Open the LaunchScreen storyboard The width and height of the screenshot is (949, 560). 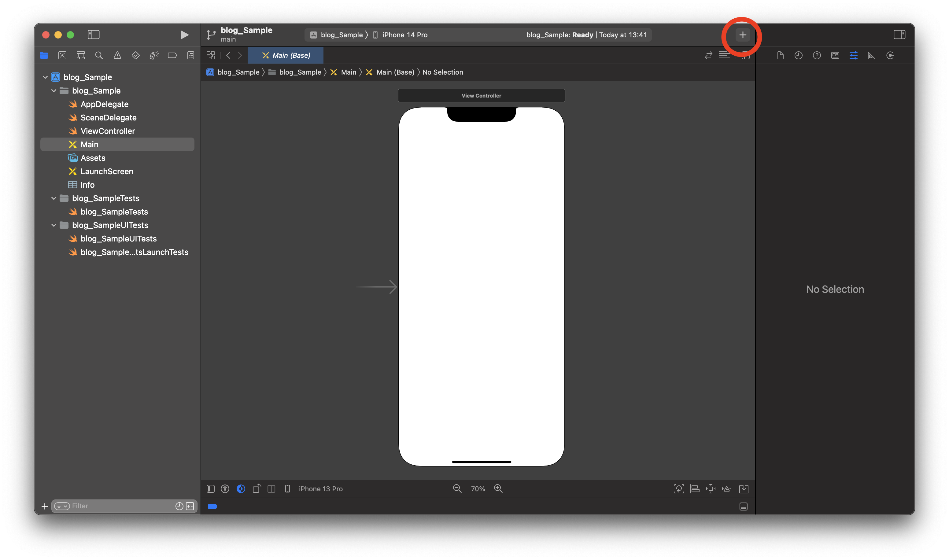[107, 171]
